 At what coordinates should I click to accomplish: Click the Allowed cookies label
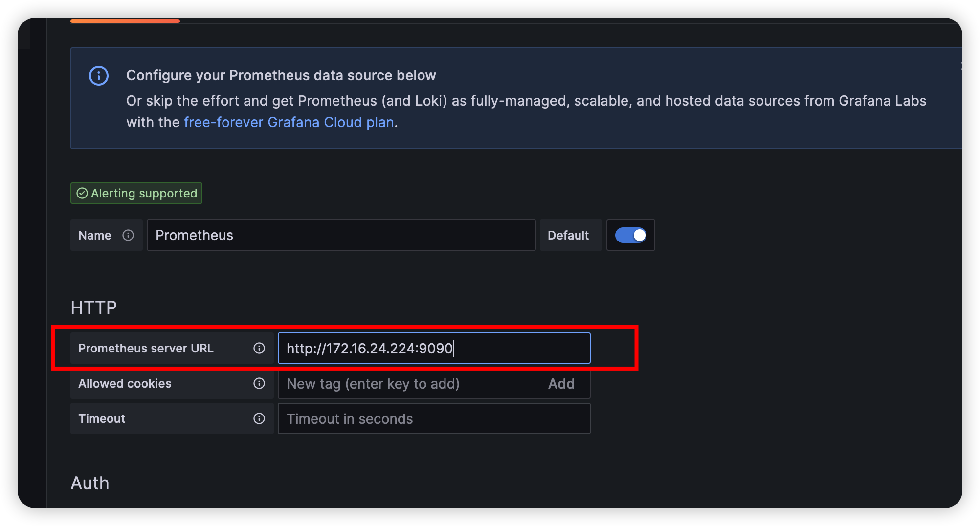[x=125, y=383]
